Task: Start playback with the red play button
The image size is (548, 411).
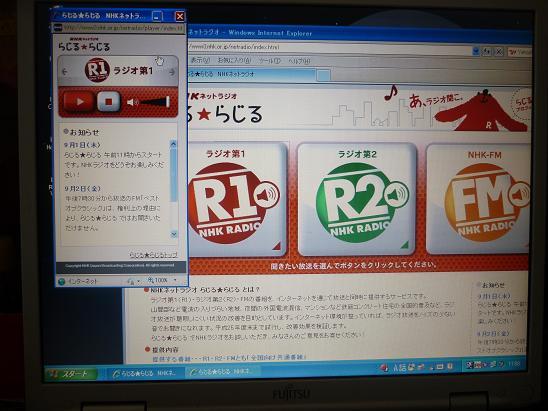Action: [79, 102]
